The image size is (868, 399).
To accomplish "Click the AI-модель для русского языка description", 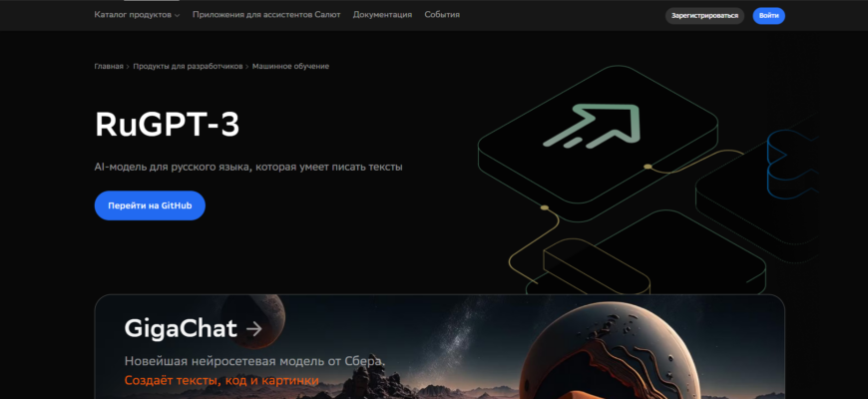I will [248, 167].
